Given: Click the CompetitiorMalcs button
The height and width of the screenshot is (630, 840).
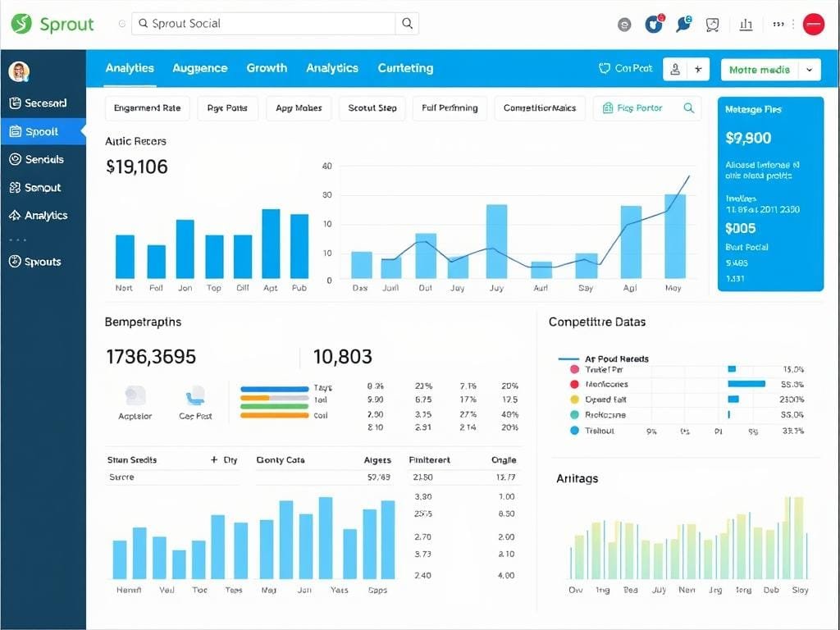Looking at the screenshot, I should [540, 108].
